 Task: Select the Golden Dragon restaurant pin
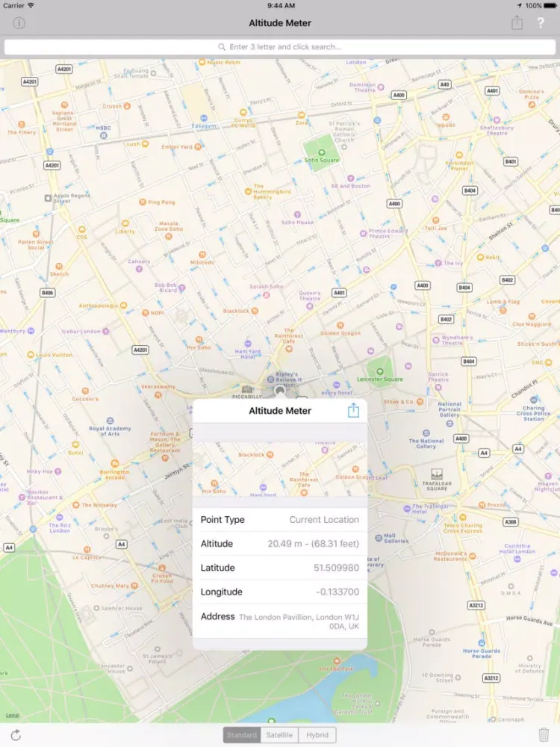point(340,326)
